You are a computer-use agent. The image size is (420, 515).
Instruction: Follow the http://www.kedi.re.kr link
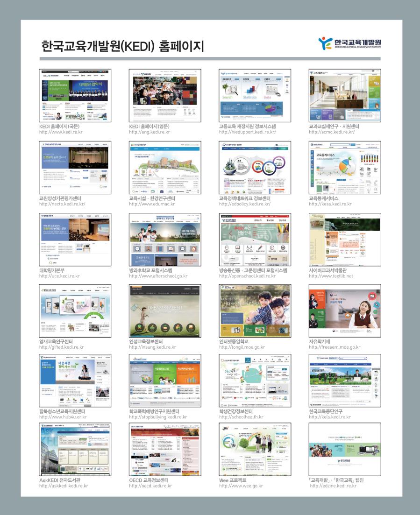61,132
